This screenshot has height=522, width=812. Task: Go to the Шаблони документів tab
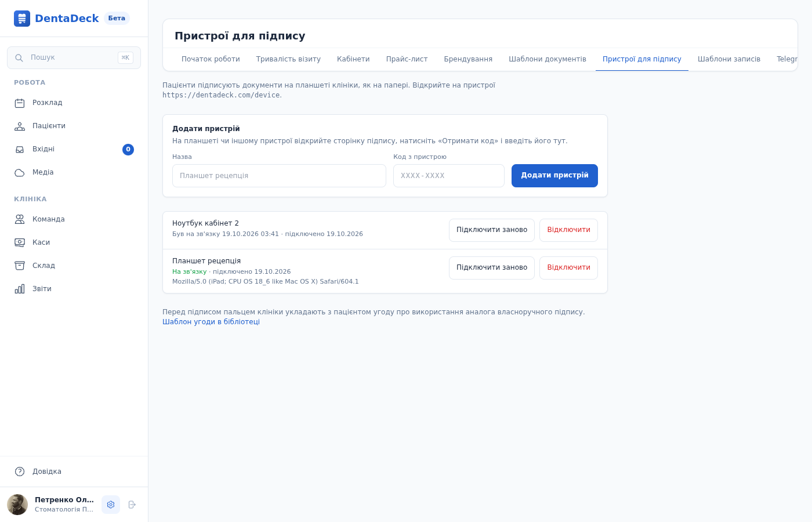click(548, 59)
